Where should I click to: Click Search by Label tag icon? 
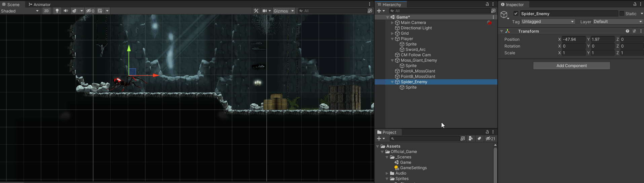pyautogui.click(x=479, y=139)
